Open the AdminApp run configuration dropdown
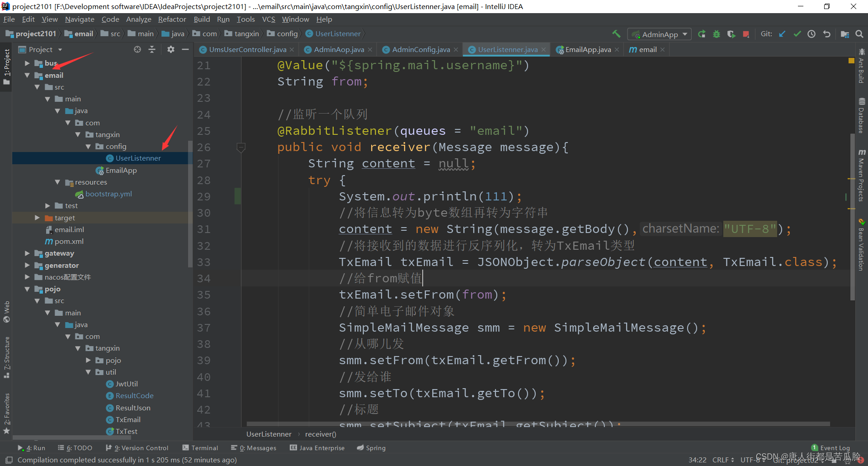This screenshot has width=868, height=466. pos(660,34)
